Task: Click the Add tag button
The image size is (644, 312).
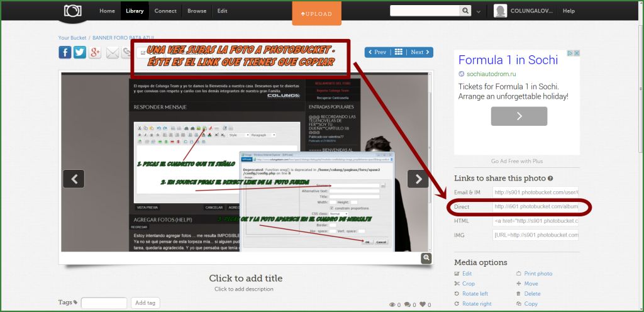Action: coord(145,303)
